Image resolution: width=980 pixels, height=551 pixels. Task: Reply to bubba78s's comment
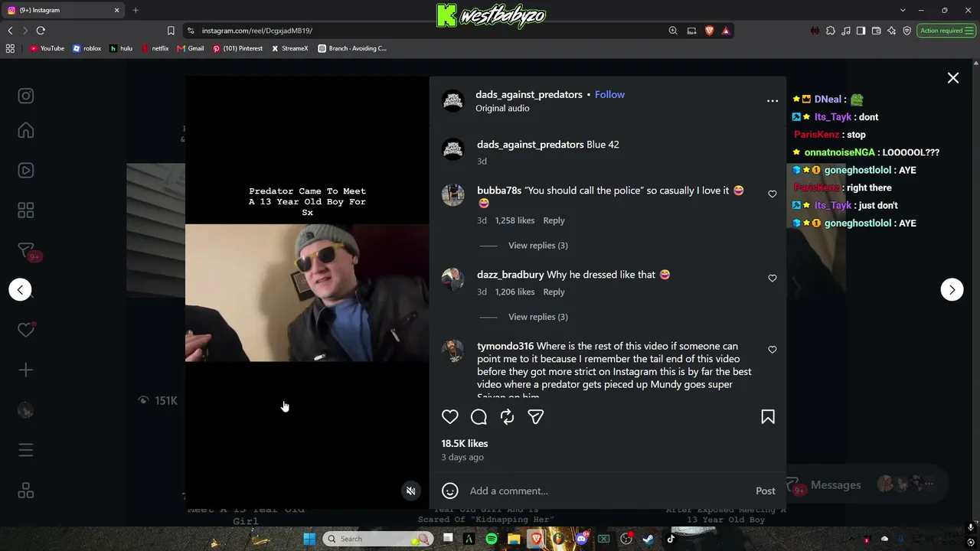point(554,220)
